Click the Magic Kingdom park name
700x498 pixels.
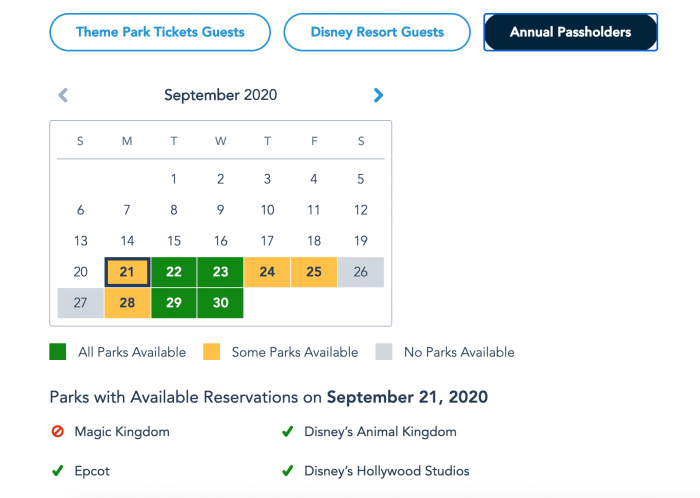[x=122, y=432]
